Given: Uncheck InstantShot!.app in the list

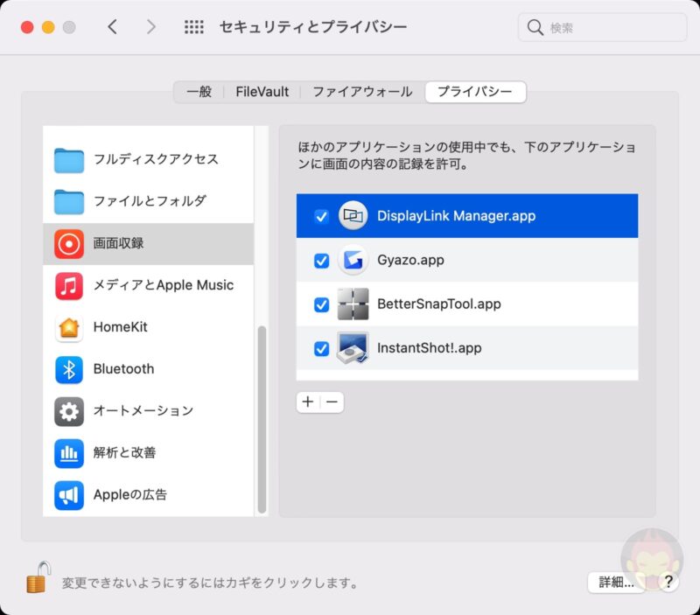Looking at the screenshot, I should pos(322,347).
